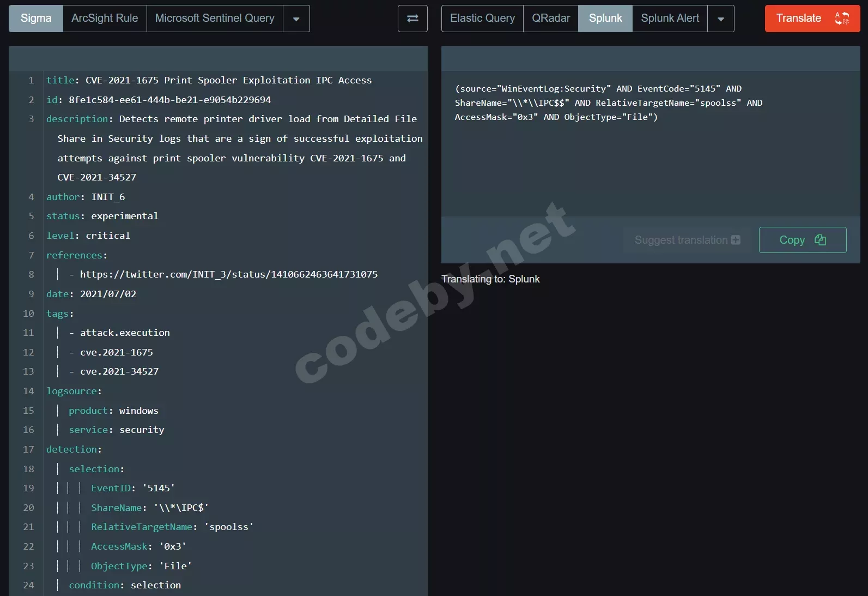Select the Splunk target tab
Screen dimensions: 868x596
pyautogui.click(x=605, y=19)
